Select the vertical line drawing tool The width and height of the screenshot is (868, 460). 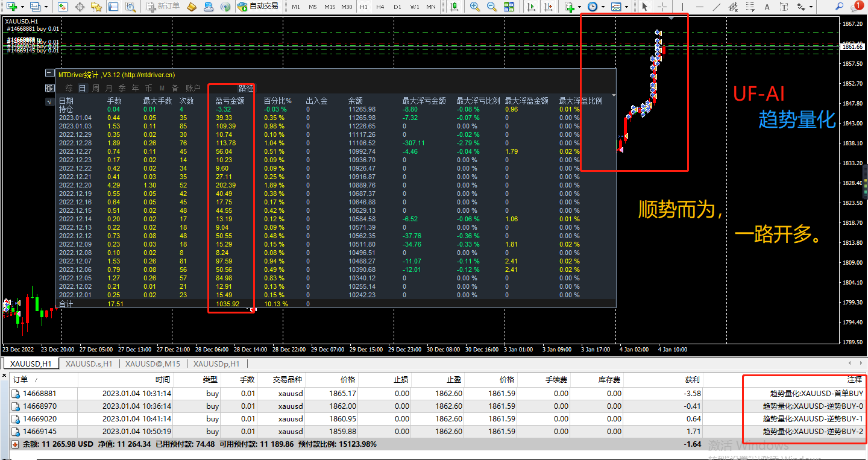point(684,7)
